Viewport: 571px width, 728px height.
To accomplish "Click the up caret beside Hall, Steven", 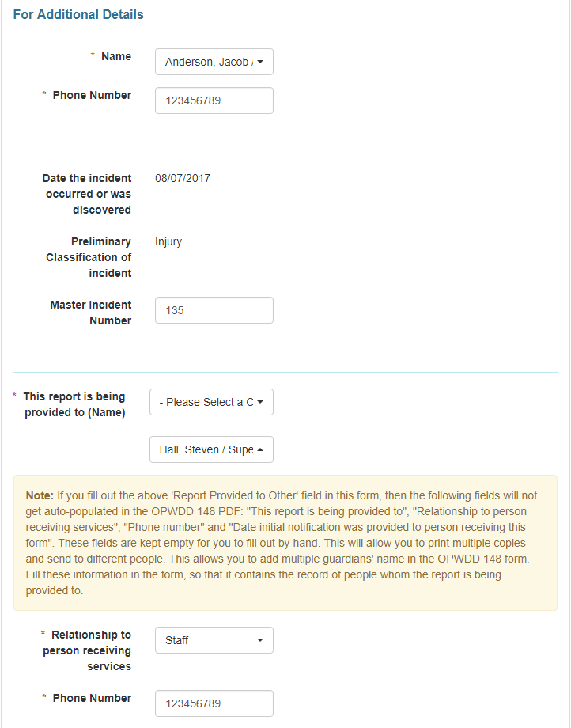I will pyautogui.click(x=261, y=449).
